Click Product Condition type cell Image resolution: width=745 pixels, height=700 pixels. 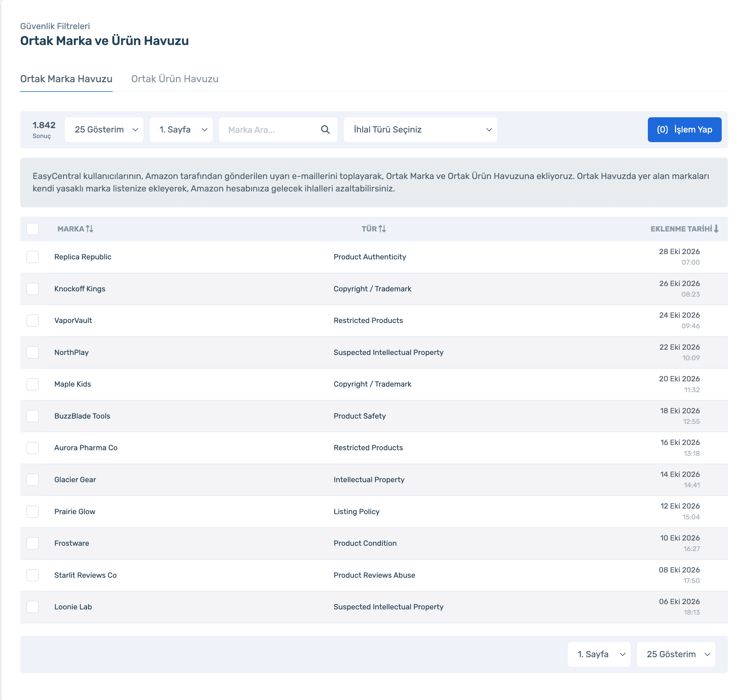(365, 543)
